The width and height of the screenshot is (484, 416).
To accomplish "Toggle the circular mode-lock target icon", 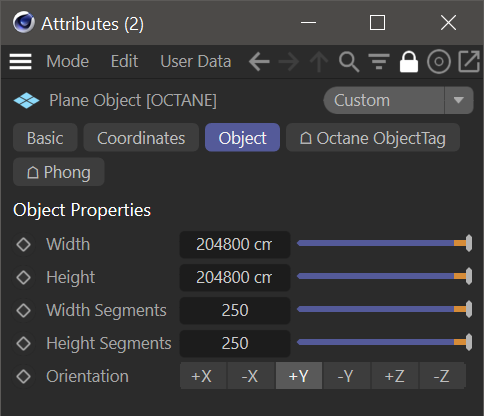I will click(439, 62).
